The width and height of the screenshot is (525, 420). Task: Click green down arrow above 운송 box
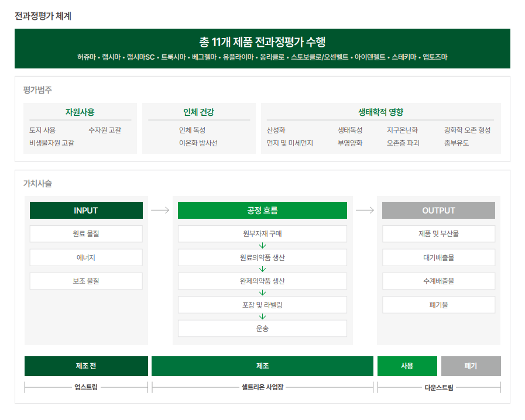click(x=262, y=316)
